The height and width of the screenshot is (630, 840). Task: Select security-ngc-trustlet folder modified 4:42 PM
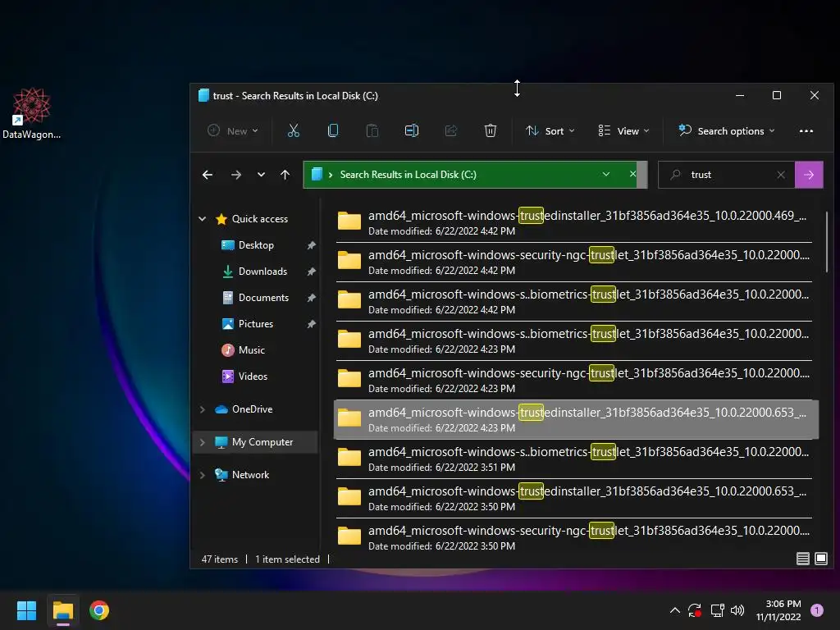tap(576, 262)
